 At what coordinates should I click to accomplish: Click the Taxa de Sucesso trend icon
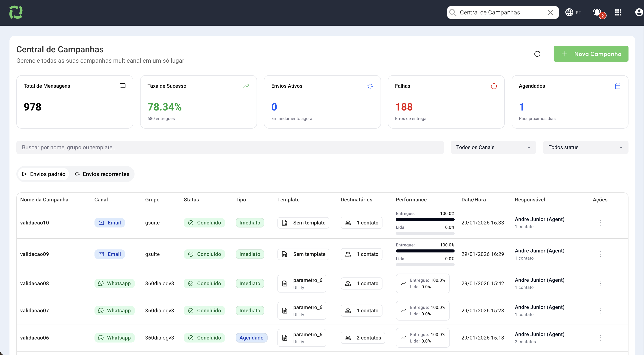(246, 86)
